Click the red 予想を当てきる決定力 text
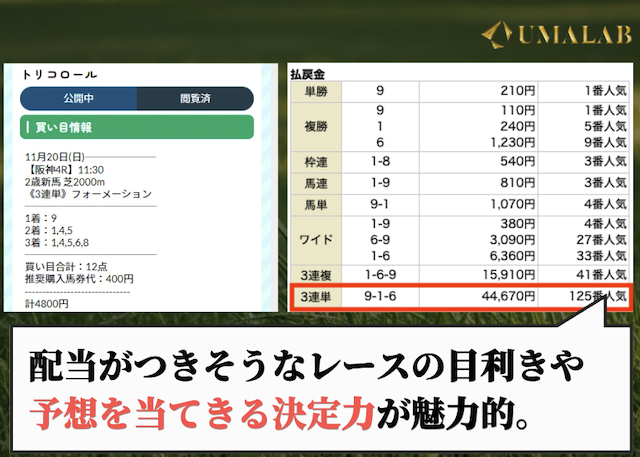Screen dimensions: 640x457 point(202,413)
